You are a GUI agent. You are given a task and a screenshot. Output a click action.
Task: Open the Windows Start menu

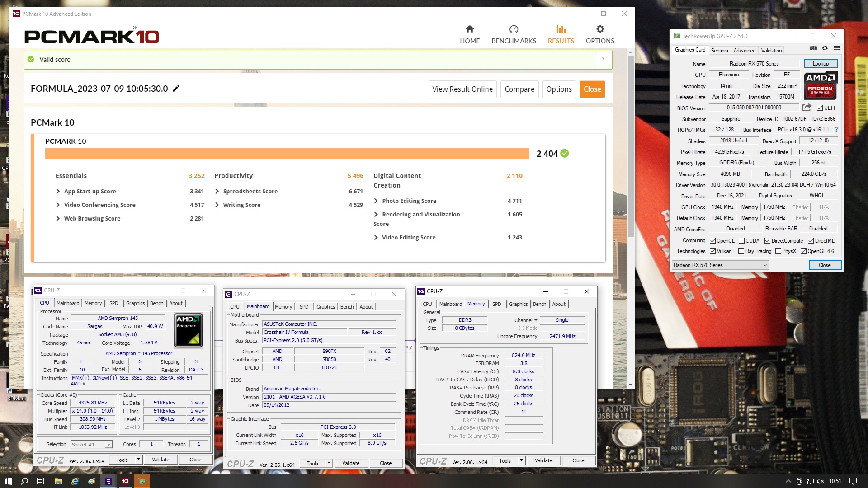tap(8, 481)
